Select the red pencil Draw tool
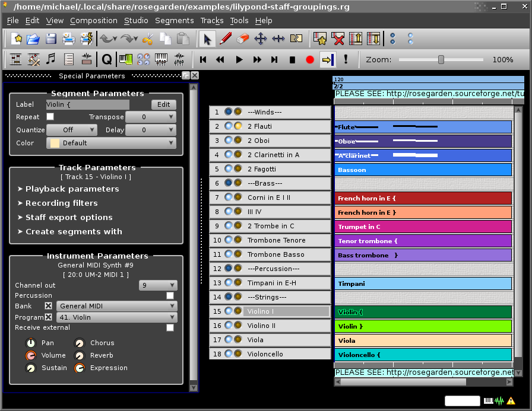Image resolution: width=532 pixels, height=411 pixels. [225, 40]
